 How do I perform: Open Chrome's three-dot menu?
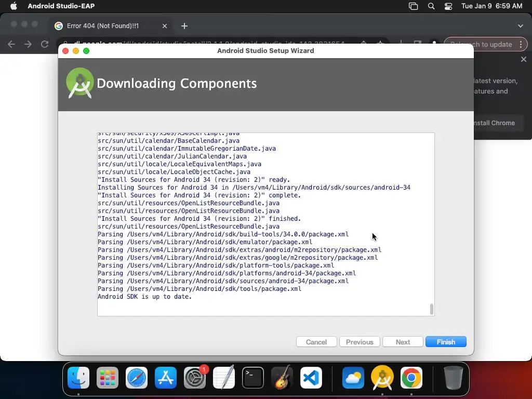tap(521, 45)
